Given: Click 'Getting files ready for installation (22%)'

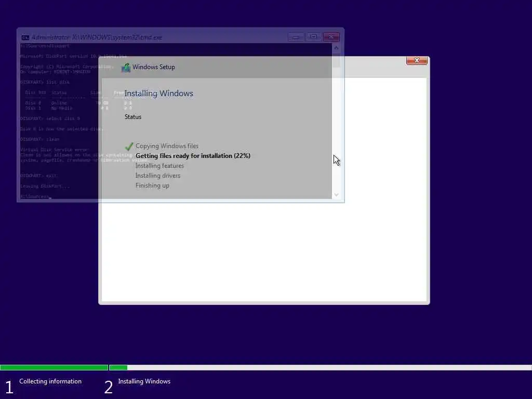Looking at the screenshot, I should 193,156.
